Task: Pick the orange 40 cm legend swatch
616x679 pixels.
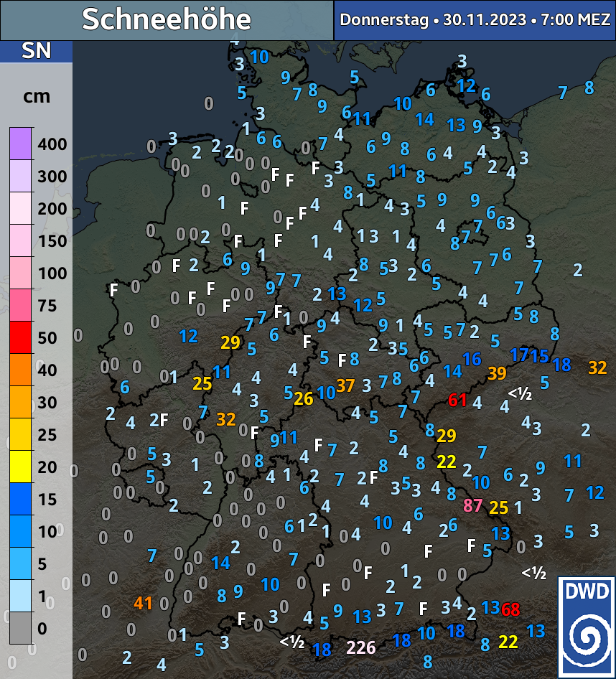Action: 20,370
